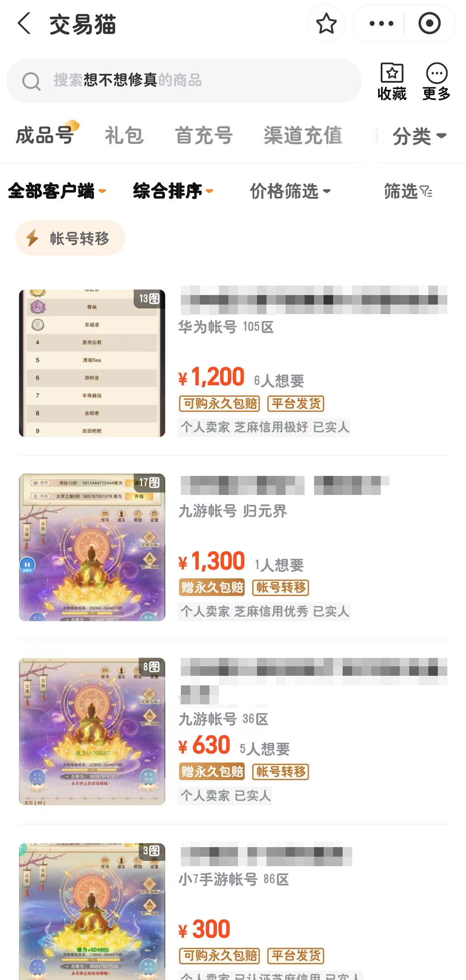466x980 pixels.
Task: Expand the 全部客户端 client dropdown
Action: click(x=57, y=191)
